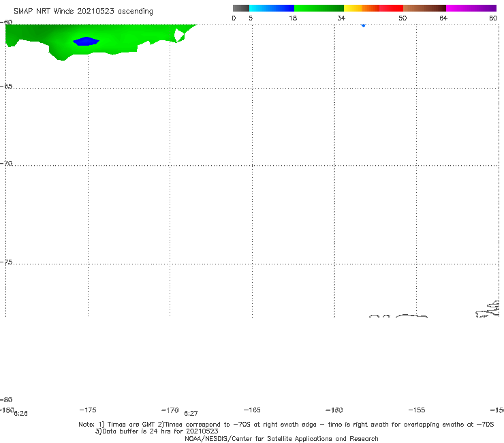Click the note '3)Data buffer is 24 hrs for 20210523'
This screenshot has width=504, height=443.
point(157,431)
